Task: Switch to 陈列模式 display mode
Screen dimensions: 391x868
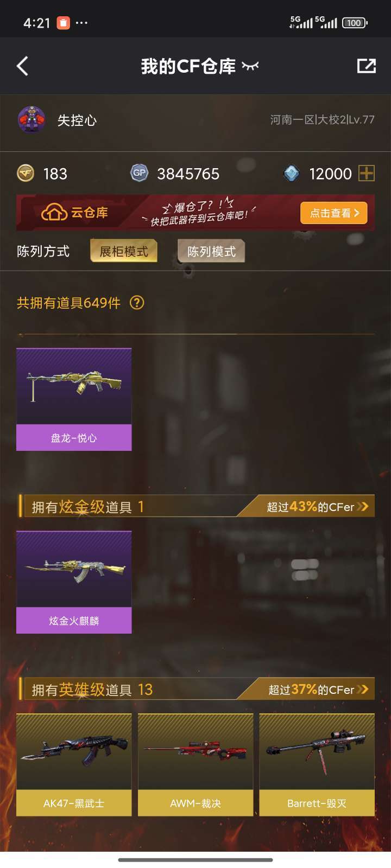Action: (211, 251)
